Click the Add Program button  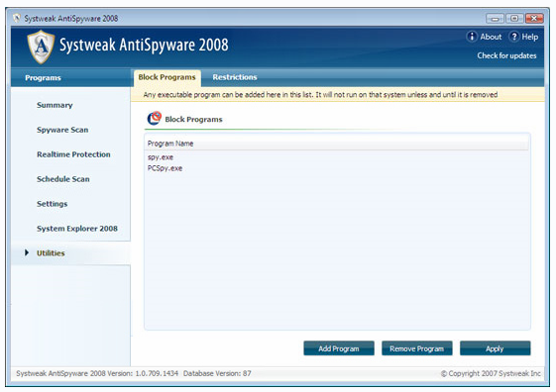(x=339, y=348)
